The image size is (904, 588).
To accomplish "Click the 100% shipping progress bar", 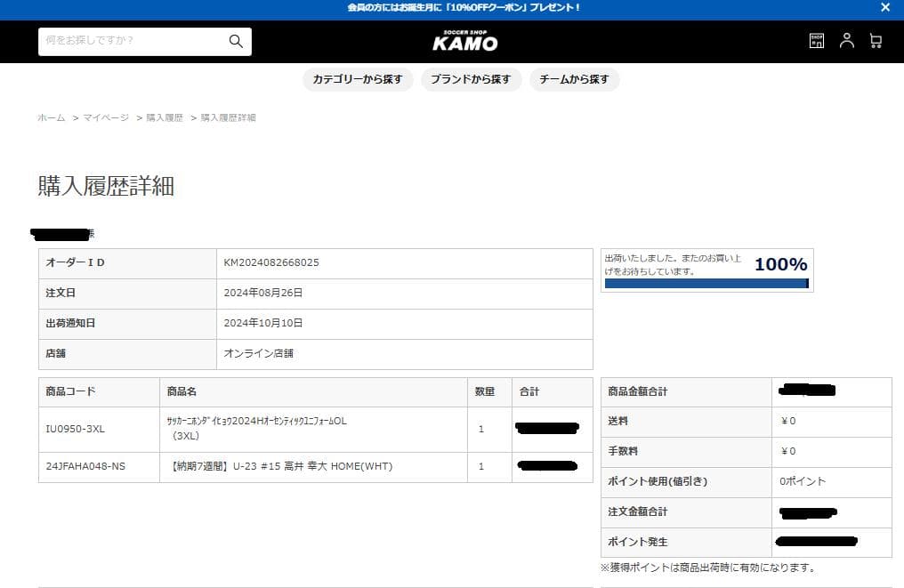I will coord(706,284).
